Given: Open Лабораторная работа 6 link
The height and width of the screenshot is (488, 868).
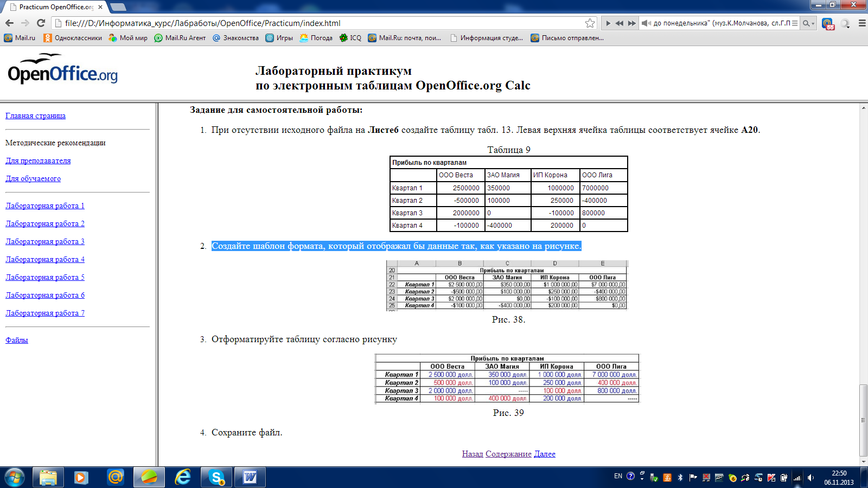Looking at the screenshot, I should click(x=45, y=295).
